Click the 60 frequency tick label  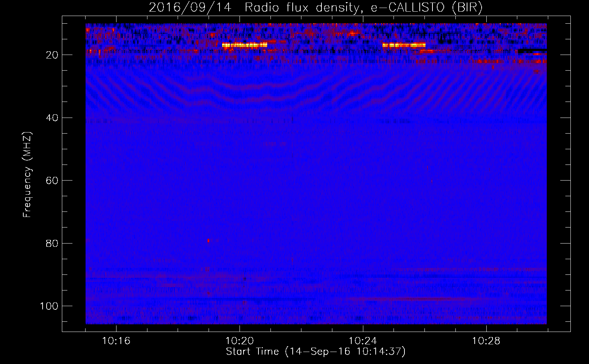52,181
